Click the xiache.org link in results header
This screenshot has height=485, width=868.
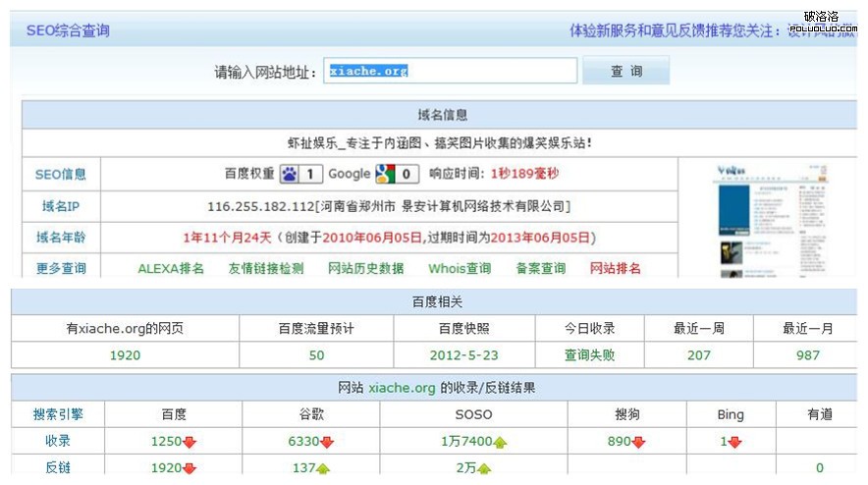402,388
